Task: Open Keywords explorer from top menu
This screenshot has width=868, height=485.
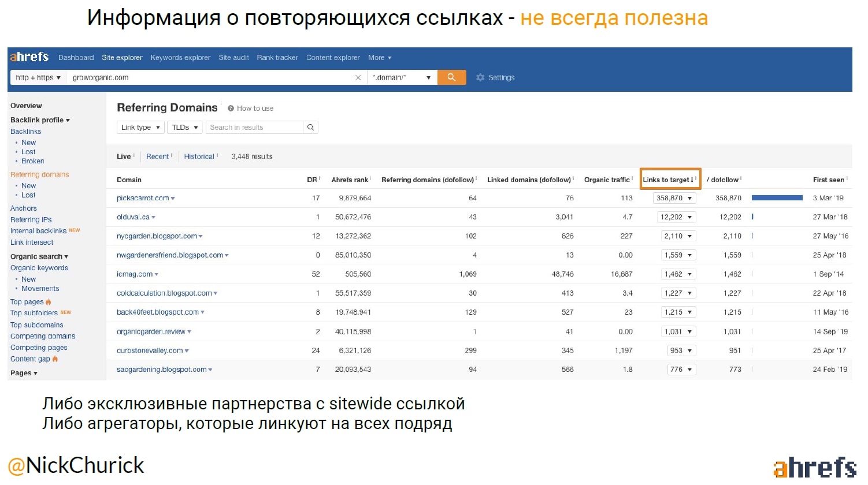Action: 180,58
